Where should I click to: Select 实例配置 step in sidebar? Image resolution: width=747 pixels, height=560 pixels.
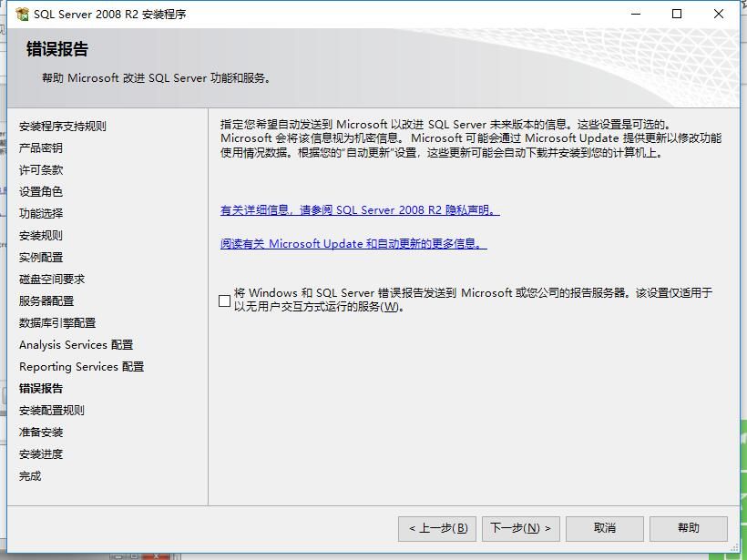40,258
